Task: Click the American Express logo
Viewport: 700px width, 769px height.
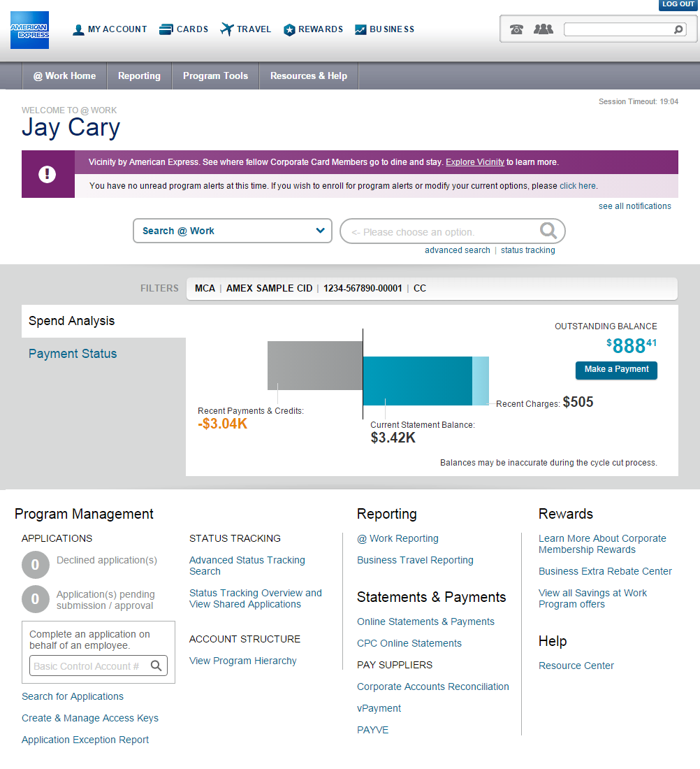Action: [29, 30]
